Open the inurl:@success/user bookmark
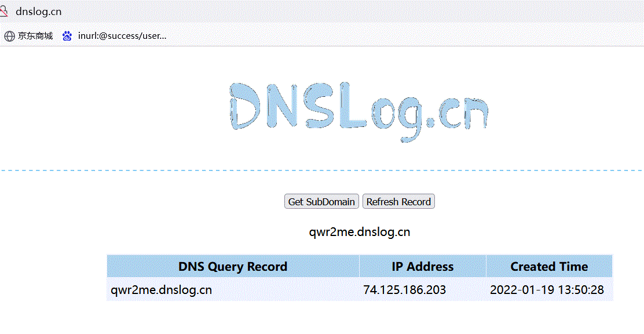This screenshot has width=644, height=334. click(x=115, y=36)
